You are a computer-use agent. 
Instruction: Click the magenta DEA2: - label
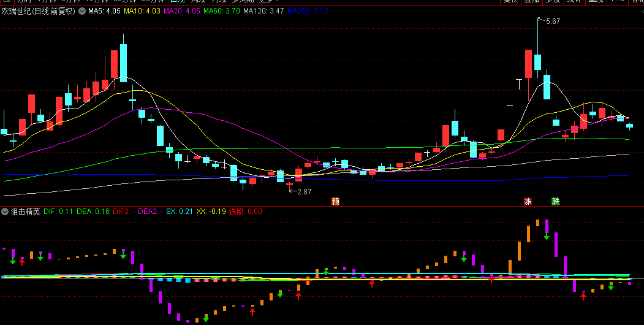click(x=150, y=212)
